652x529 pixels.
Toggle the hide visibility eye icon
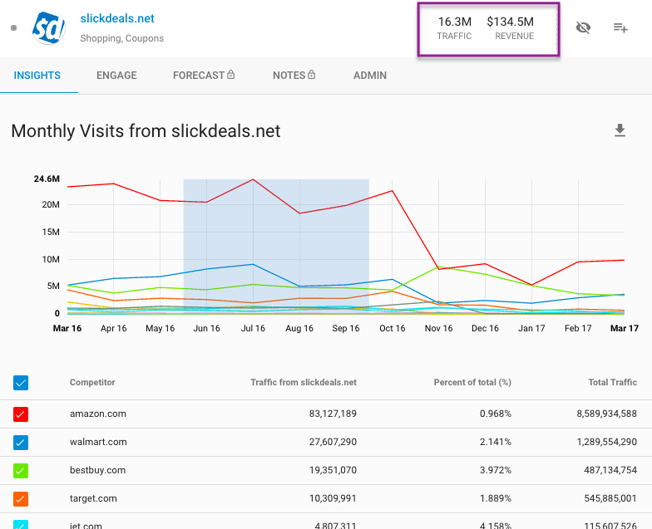click(583, 28)
